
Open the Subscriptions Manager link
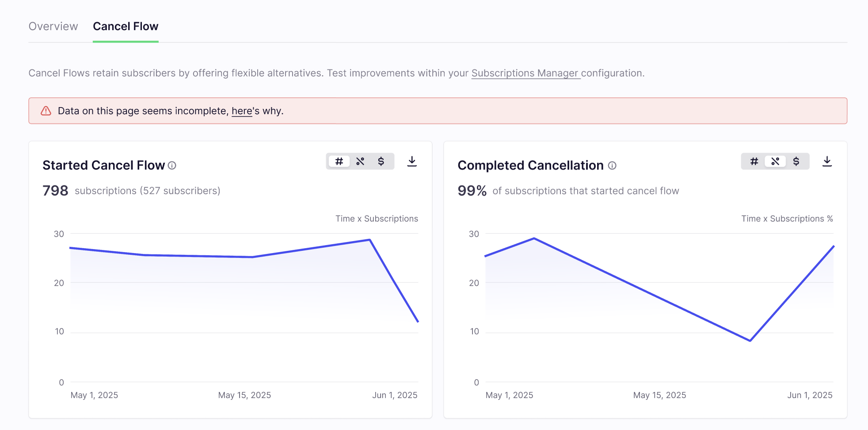[x=525, y=73]
